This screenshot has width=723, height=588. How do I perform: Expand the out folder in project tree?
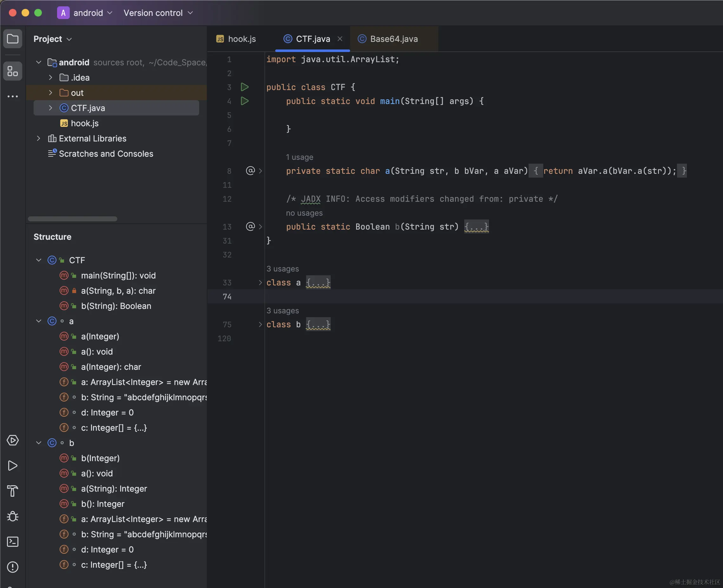click(50, 93)
